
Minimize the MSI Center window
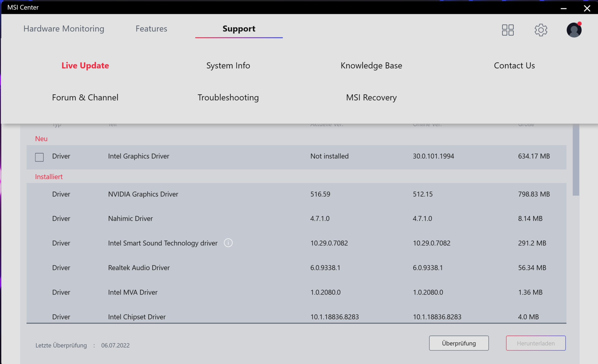[x=563, y=8]
